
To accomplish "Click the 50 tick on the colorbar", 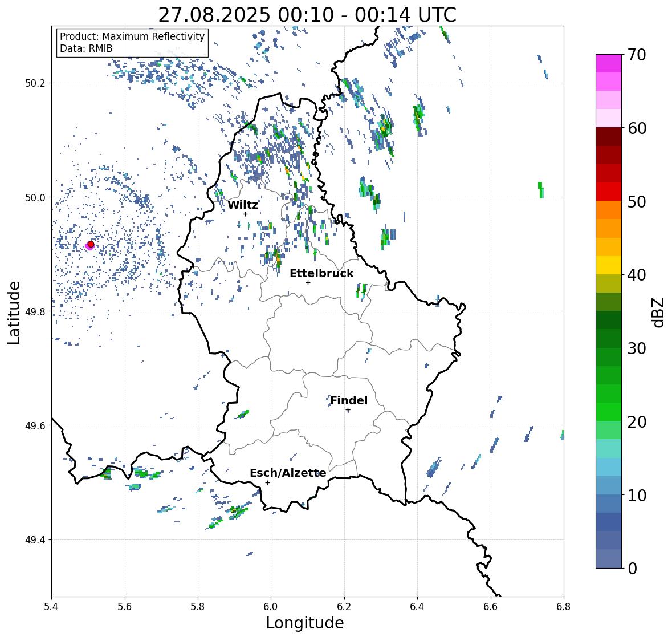I will coord(637,201).
